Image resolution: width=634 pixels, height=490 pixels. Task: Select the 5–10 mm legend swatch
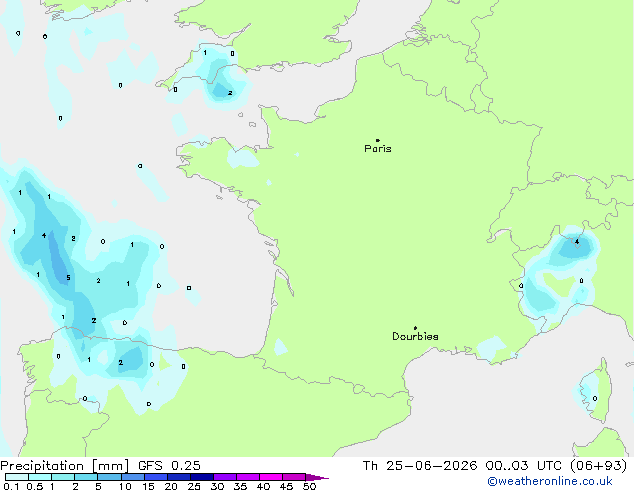click(109, 477)
